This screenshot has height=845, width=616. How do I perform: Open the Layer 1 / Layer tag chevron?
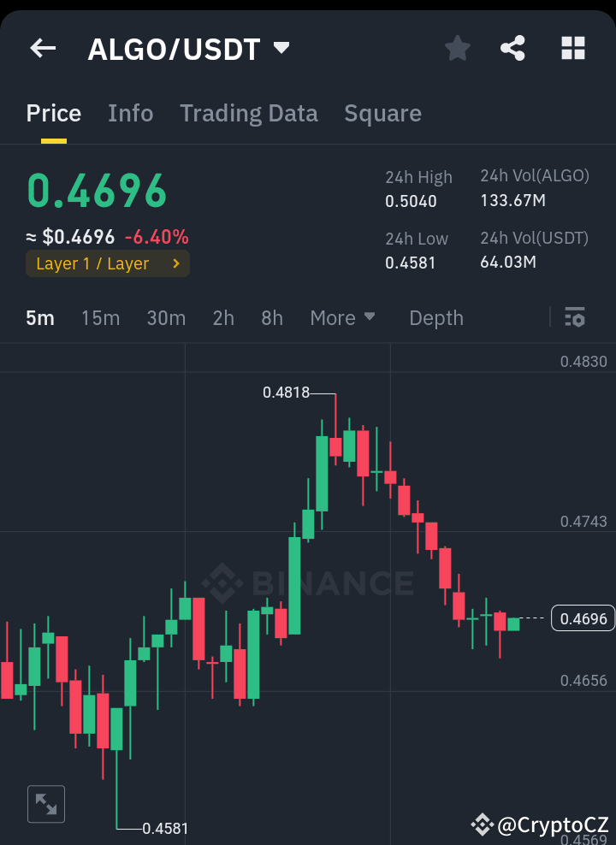tap(177, 263)
